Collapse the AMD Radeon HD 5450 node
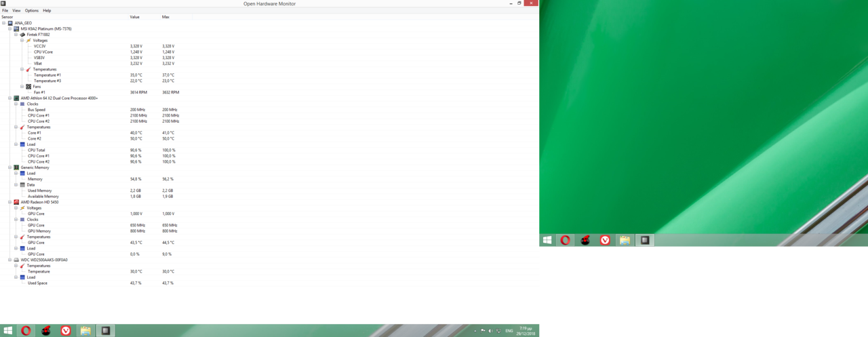The image size is (868, 337). click(9, 202)
